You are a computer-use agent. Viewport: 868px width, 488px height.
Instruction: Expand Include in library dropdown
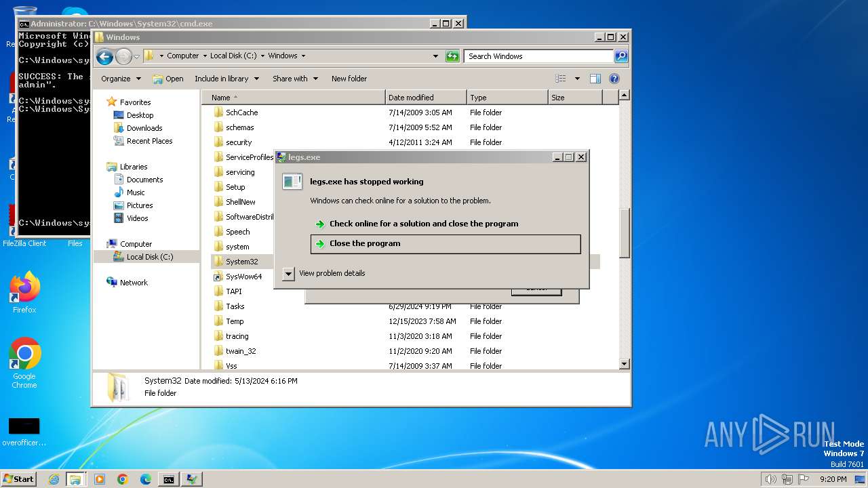(226, 79)
